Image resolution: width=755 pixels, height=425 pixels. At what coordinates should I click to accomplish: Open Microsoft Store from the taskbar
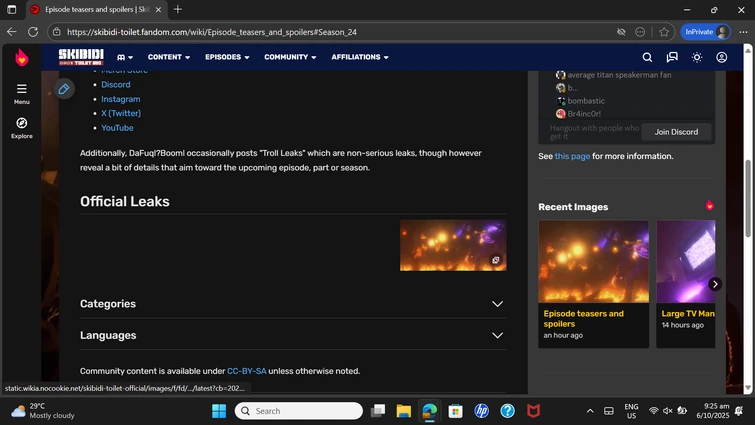tap(456, 411)
